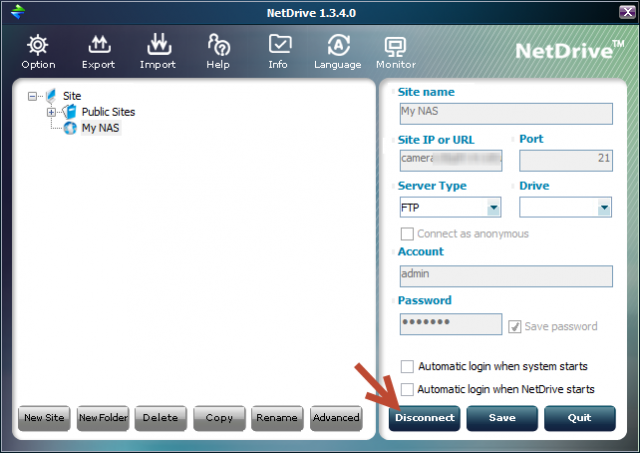Toggle the Save password checkbox

515,326
